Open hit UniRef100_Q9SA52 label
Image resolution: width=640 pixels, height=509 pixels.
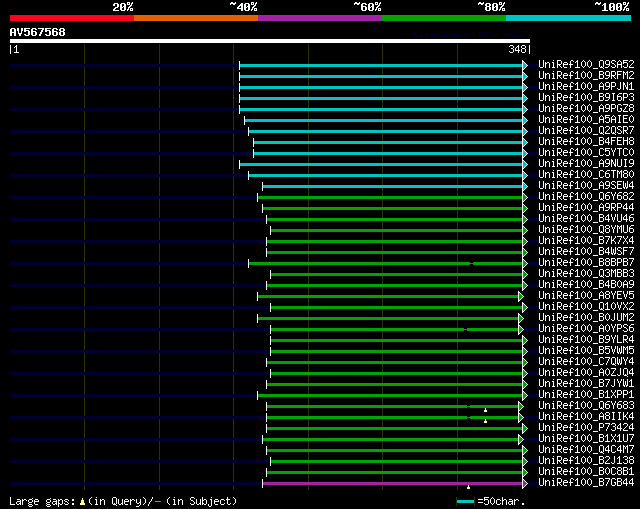(x=586, y=64)
